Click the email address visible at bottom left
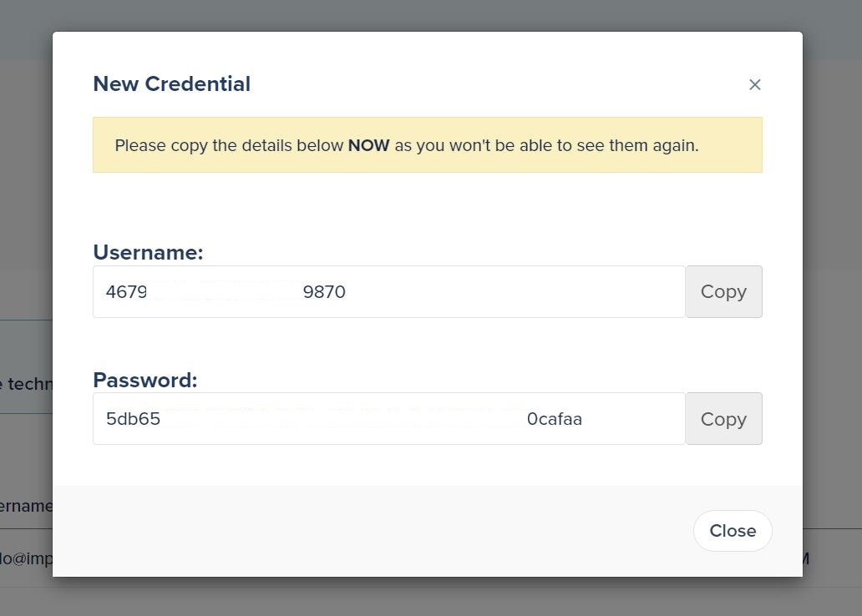 [25, 558]
